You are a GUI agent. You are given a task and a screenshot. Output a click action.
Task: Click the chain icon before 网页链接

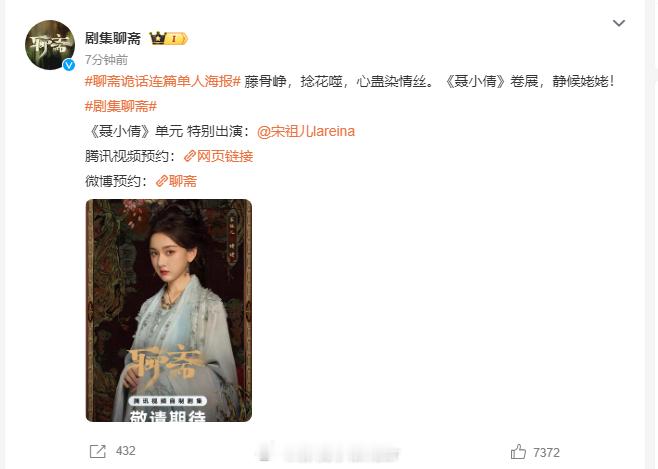(190, 156)
